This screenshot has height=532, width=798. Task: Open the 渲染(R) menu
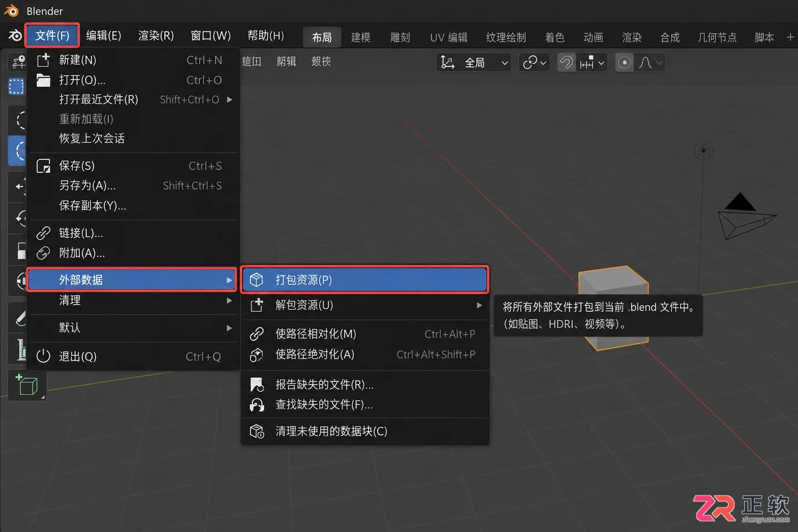156,36
